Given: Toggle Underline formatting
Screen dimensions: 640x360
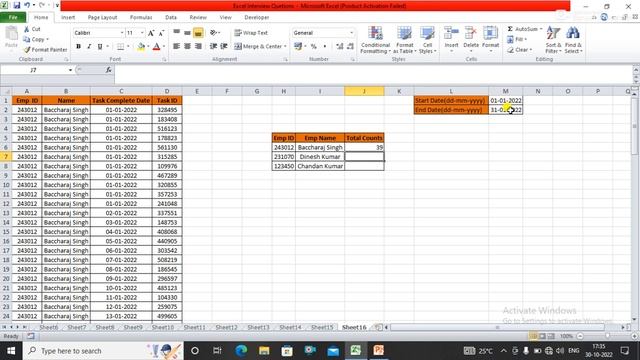Looking at the screenshot, I should (x=100, y=47).
